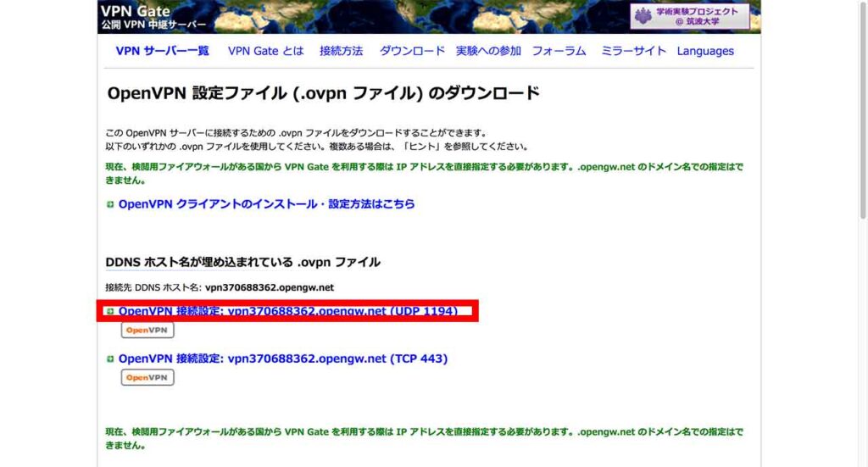Click the VPN Gate logo in header
This screenshot has width=868, height=467.
136,16
